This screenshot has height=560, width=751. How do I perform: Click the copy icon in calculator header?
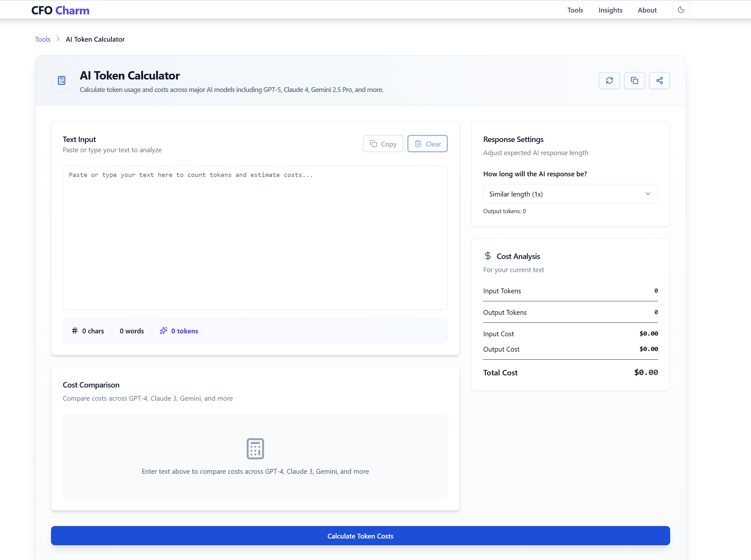[x=634, y=80]
